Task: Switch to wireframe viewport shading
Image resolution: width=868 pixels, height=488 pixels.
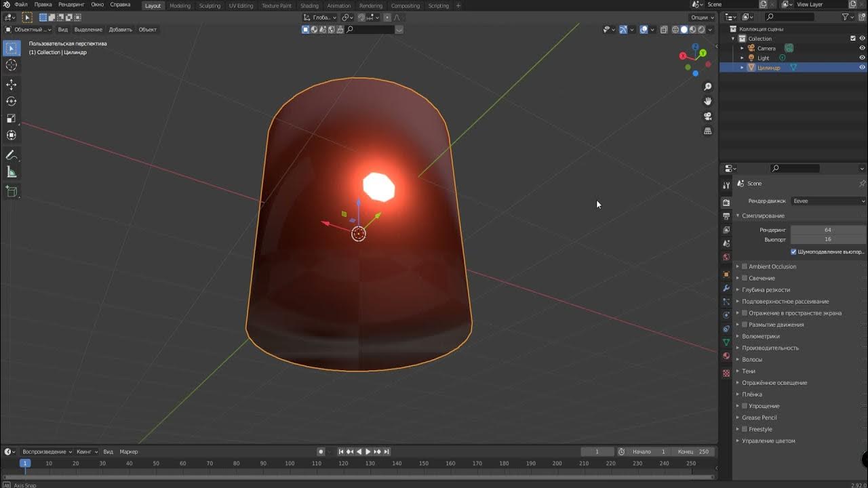Action: pos(675,30)
